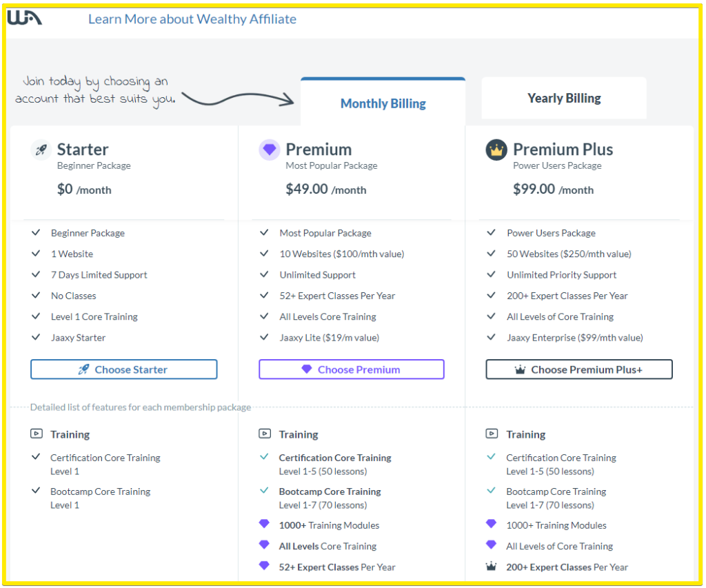Click the play icon beside Premium Training

pos(265,434)
